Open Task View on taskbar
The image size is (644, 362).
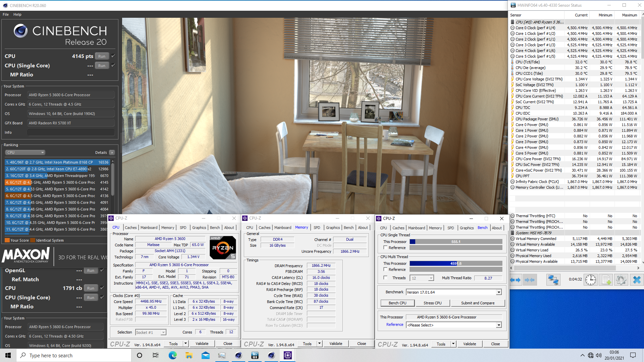coord(156,355)
